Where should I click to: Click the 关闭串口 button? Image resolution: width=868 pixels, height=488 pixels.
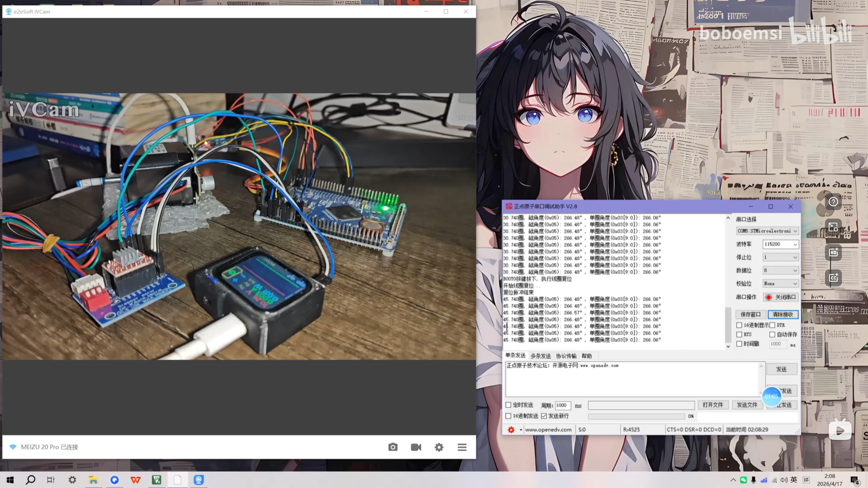click(x=781, y=297)
